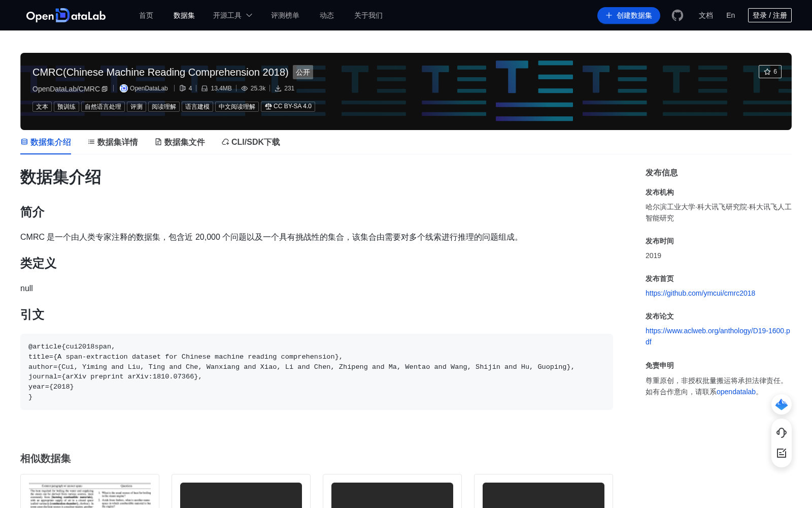The height and width of the screenshot is (508, 812).
Task: Click the OpenDataLab publisher name
Action: [149, 88]
